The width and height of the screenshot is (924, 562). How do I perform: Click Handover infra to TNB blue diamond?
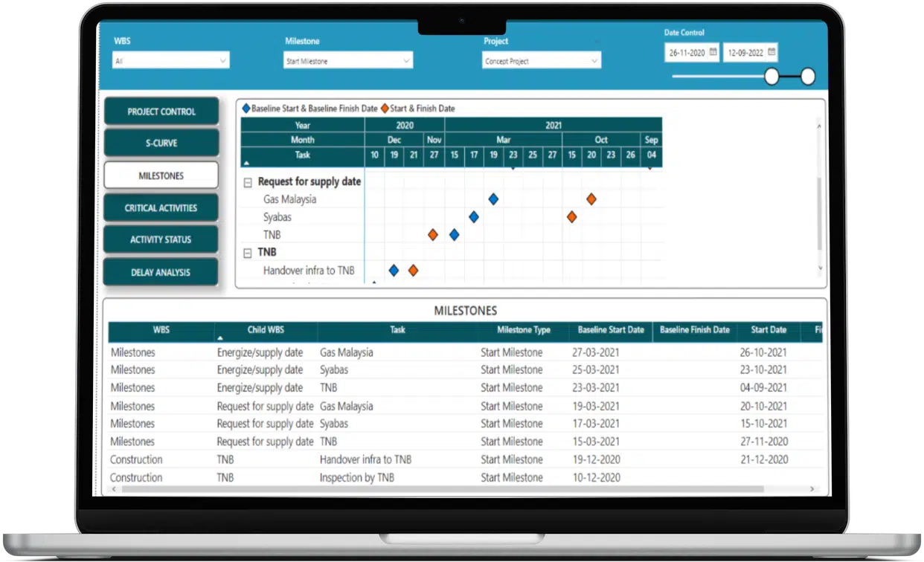(394, 271)
